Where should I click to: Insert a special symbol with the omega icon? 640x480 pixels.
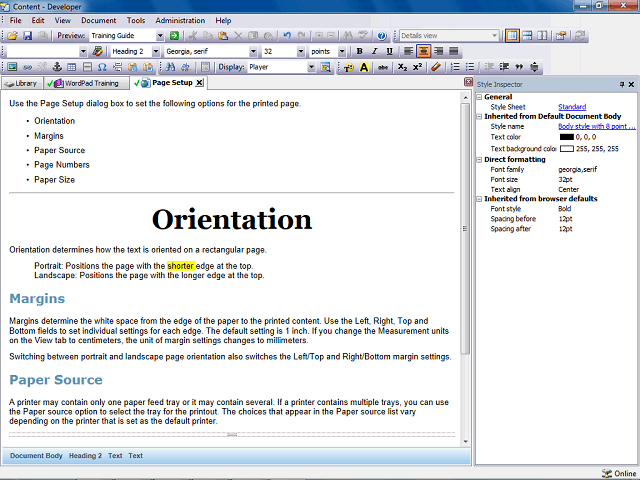click(102, 67)
